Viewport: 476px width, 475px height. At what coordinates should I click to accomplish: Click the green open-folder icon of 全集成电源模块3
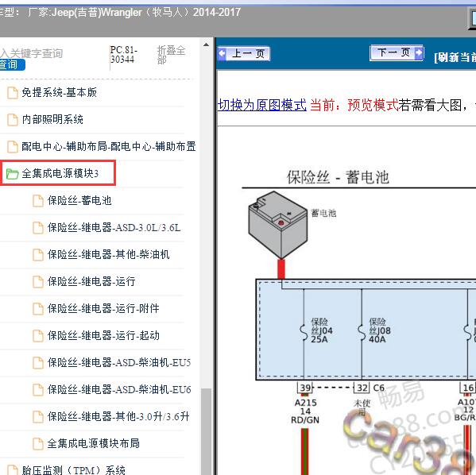[13, 174]
